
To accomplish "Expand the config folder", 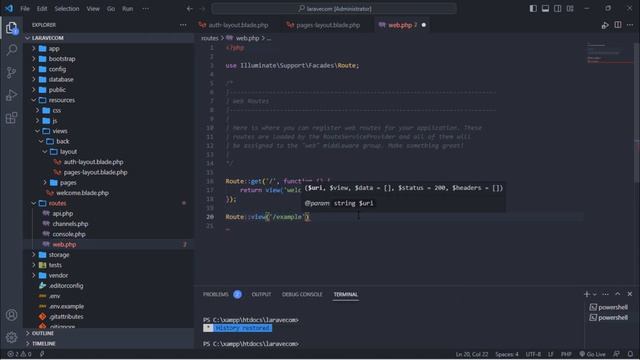I will [x=109, y=69].
